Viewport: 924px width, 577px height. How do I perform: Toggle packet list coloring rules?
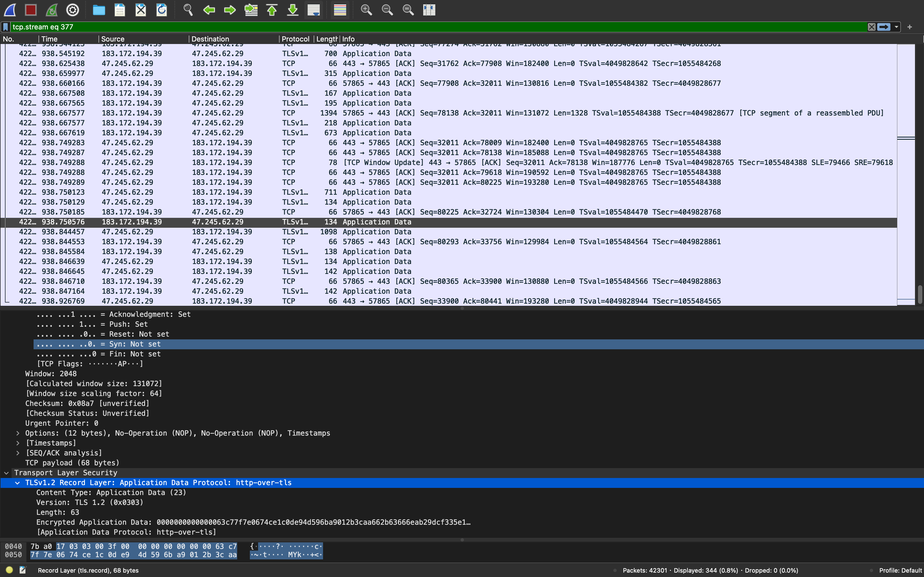(x=340, y=10)
